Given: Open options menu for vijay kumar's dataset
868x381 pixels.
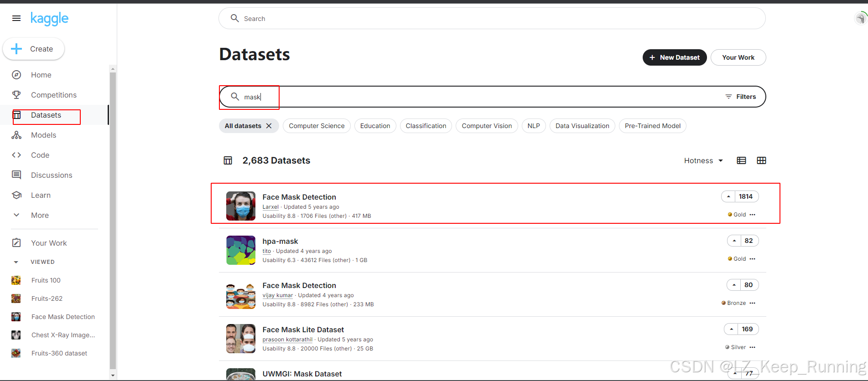Looking at the screenshot, I should point(753,303).
